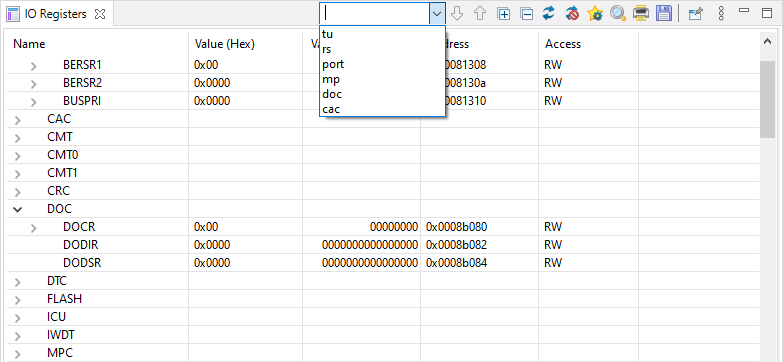The height and width of the screenshot is (362, 783).
Task: Click the blue refresh arrows icon
Action: point(549,14)
